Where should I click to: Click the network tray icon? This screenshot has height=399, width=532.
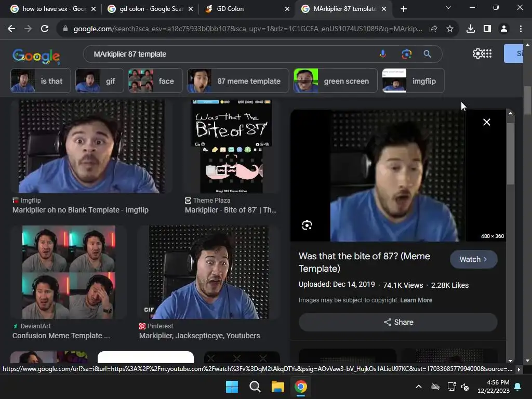(x=451, y=387)
